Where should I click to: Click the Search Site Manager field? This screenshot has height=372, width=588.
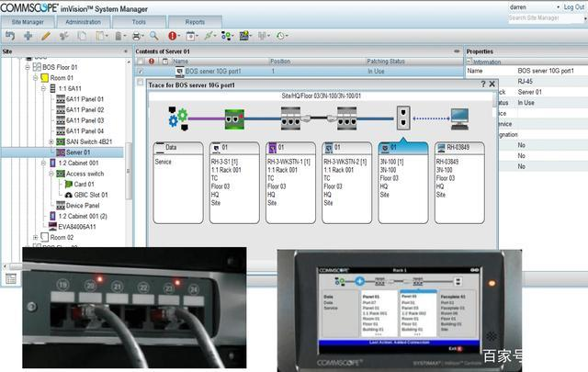click(x=547, y=18)
